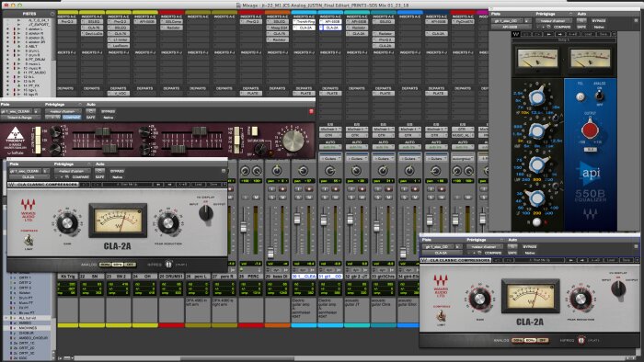Click volume fader on 34 gtr4-Elec track

point(403,252)
